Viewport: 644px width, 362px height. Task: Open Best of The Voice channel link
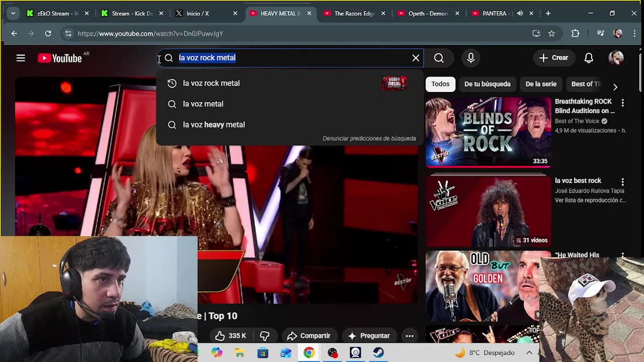coord(577,121)
